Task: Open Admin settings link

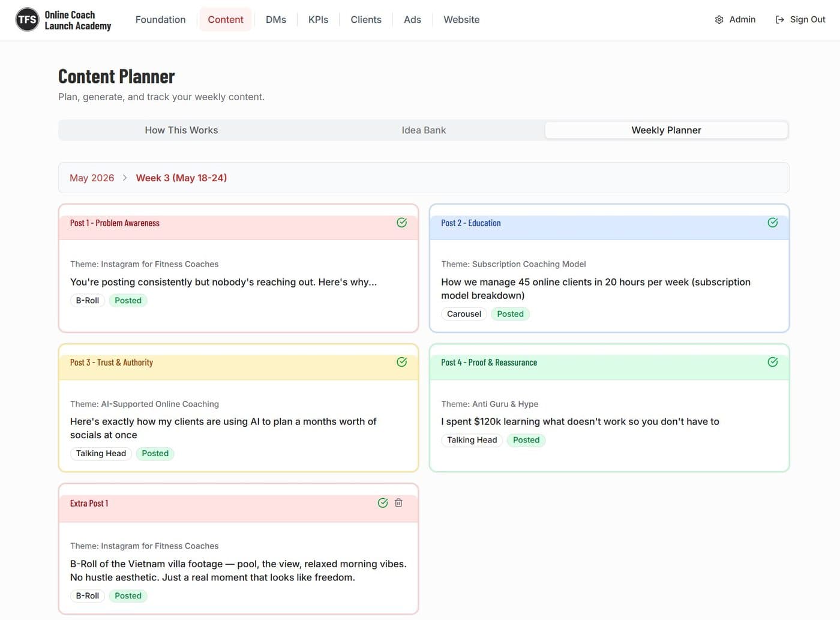Action: [735, 20]
